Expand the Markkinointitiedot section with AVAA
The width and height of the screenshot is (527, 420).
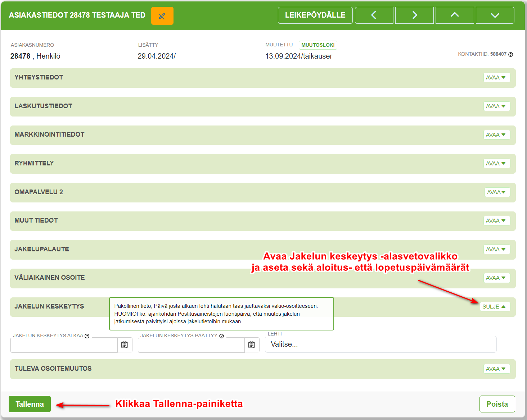[496, 135]
